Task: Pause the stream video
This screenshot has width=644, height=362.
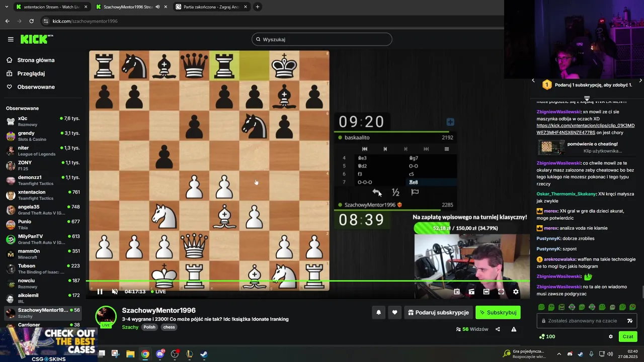Action: 100,292
